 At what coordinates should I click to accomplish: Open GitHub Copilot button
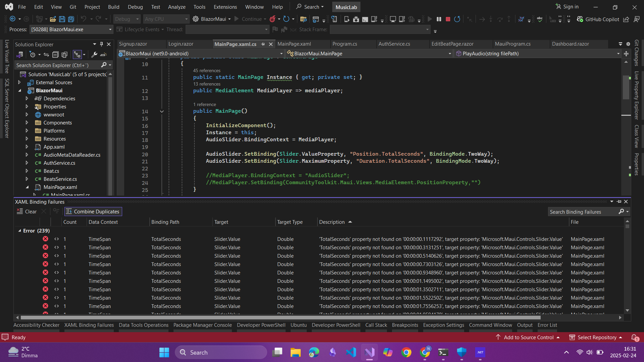(598, 19)
